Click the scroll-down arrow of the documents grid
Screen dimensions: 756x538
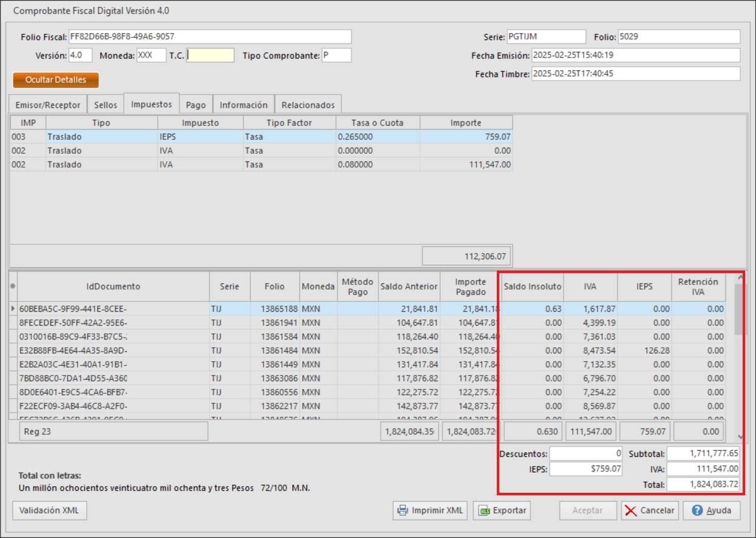point(740,437)
